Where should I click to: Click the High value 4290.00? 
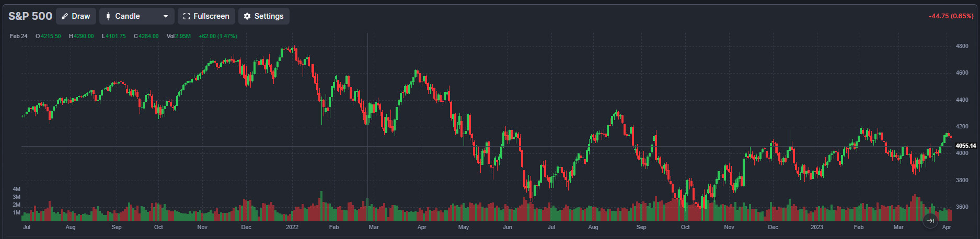[84, 37]
